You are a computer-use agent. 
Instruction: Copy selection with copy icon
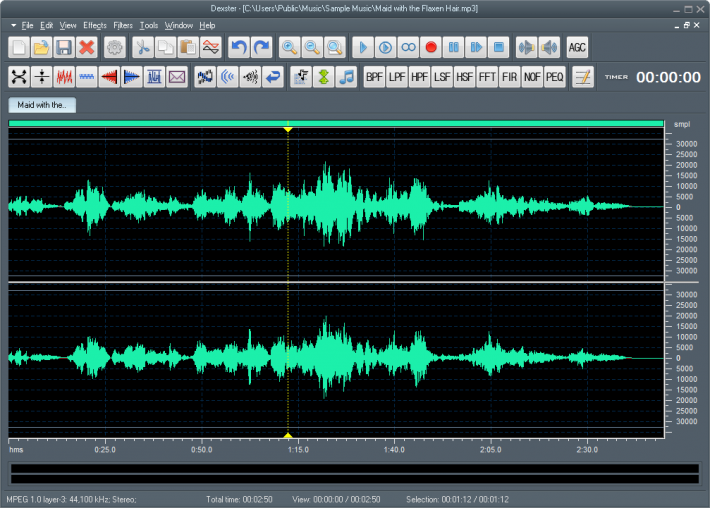click(x=166, y=48)
